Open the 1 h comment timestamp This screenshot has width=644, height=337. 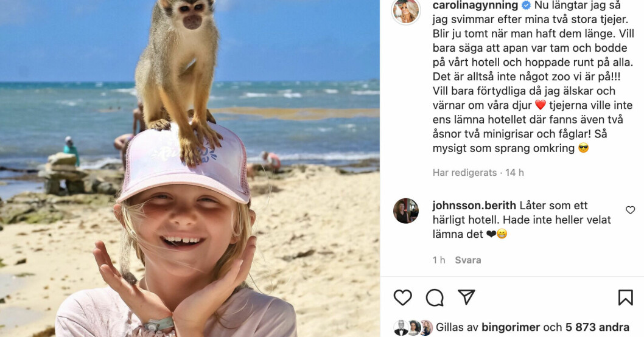click(439, 260)
